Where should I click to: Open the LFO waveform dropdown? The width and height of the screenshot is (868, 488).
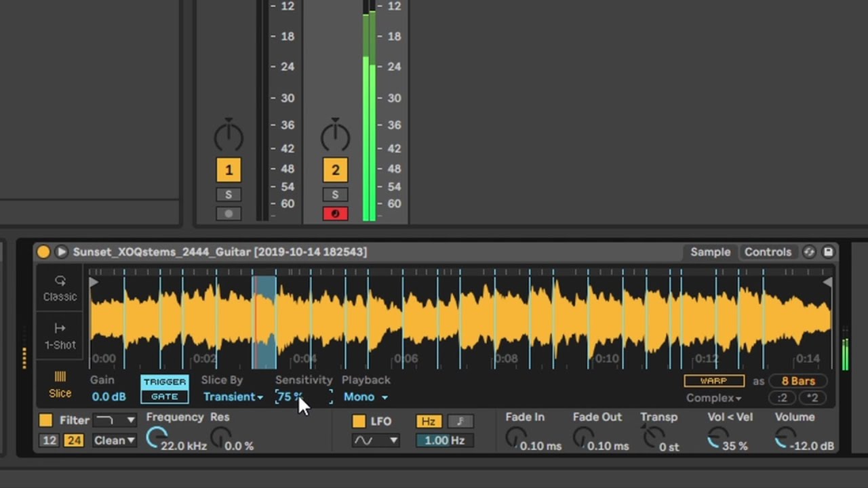(376, 441)
